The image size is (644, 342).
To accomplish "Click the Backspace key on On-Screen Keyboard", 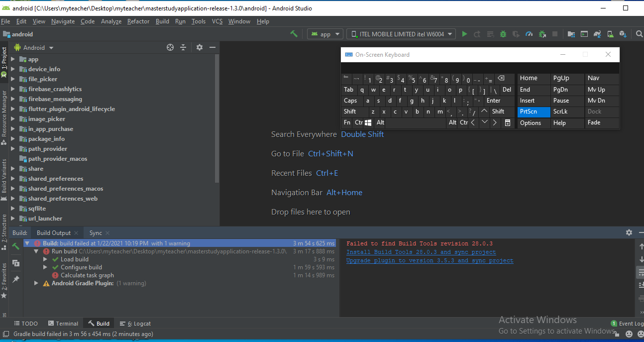I will (x=501, y=79).
